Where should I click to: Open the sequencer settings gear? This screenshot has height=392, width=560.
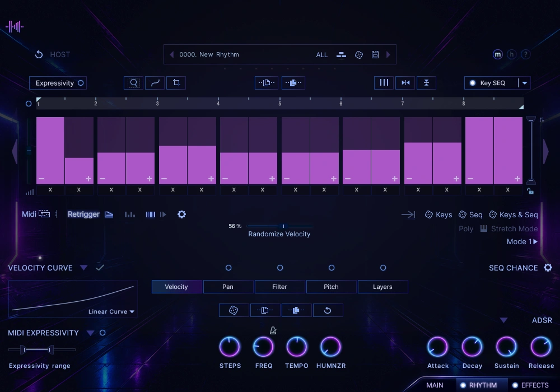pos(182,214)
